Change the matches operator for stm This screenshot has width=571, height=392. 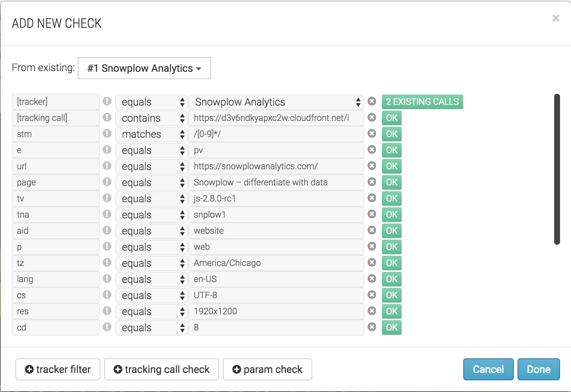pyautogui.click(x=151, y=134)
